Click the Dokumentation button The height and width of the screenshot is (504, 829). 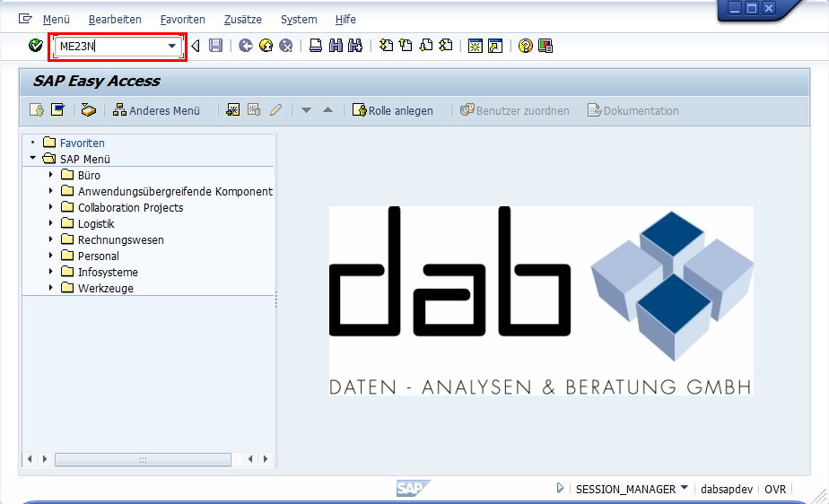click(x=633, y=110)
